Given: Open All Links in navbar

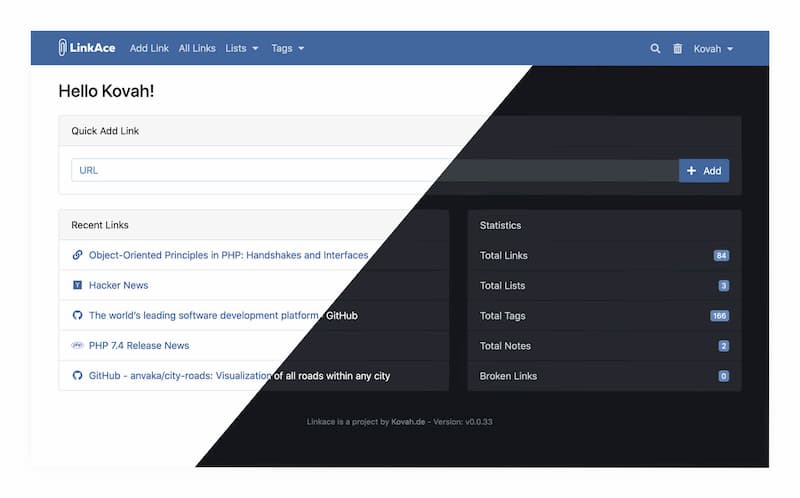Looking at the screenshot, I should point(197,48).
